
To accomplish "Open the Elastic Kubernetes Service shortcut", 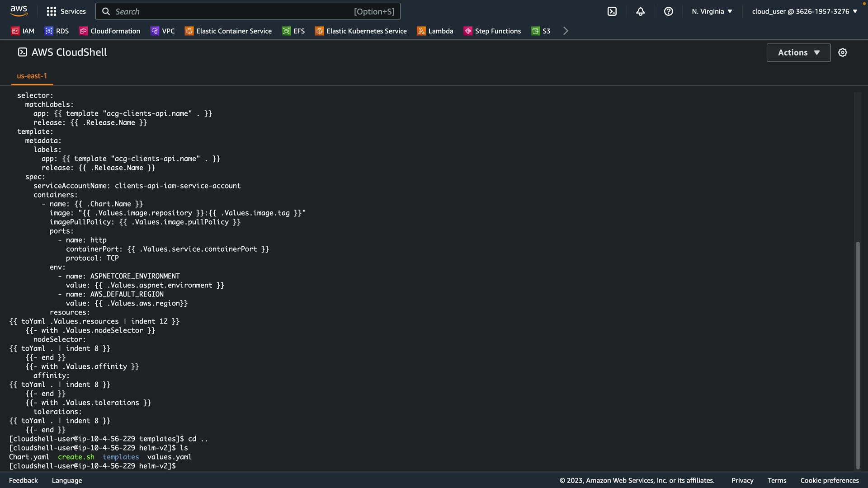I will pyautogui.click(x=361, y=31).
